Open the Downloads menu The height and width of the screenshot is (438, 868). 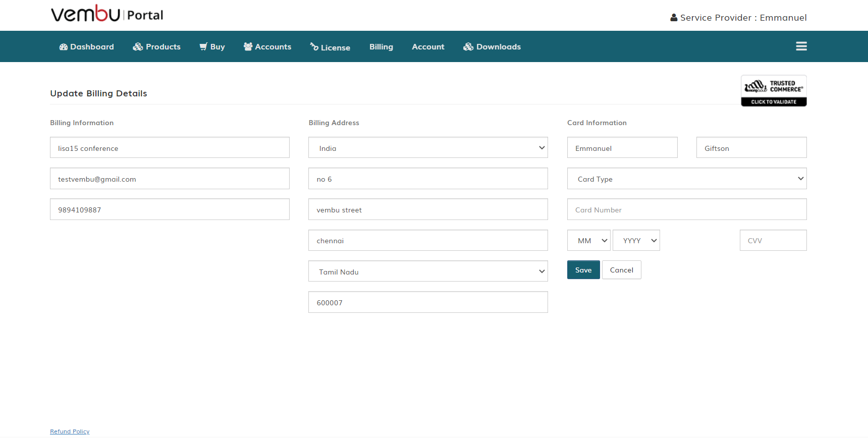coord(492,47)
